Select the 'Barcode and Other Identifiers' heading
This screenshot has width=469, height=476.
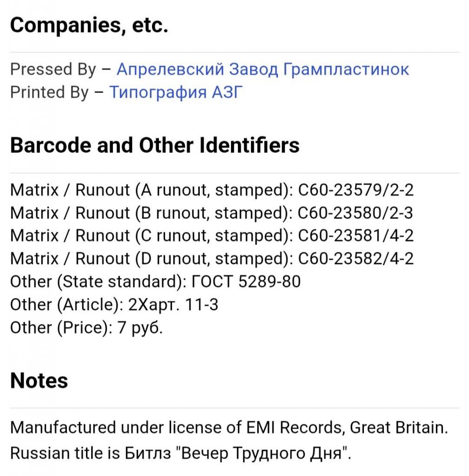[155, 145]
